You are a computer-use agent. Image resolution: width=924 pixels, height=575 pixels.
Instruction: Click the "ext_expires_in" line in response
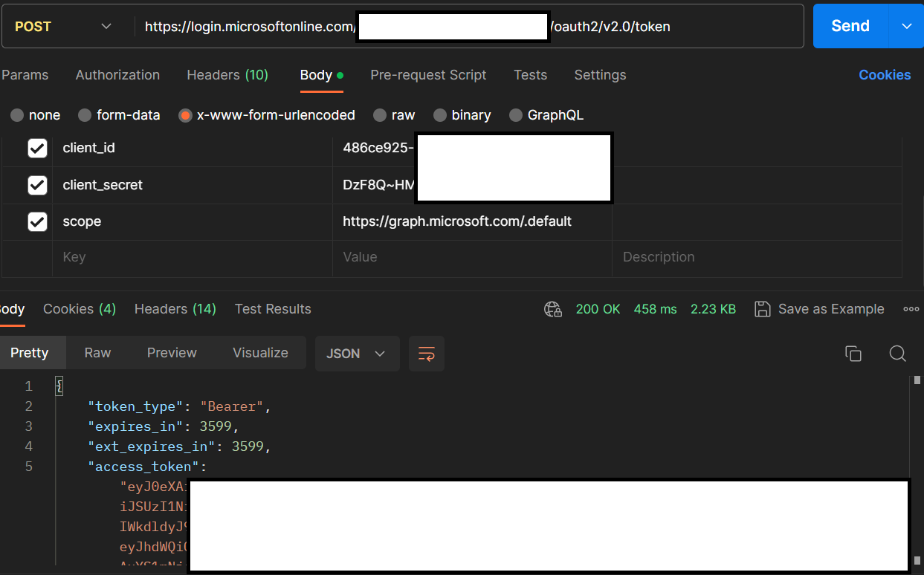click(180, 446)
